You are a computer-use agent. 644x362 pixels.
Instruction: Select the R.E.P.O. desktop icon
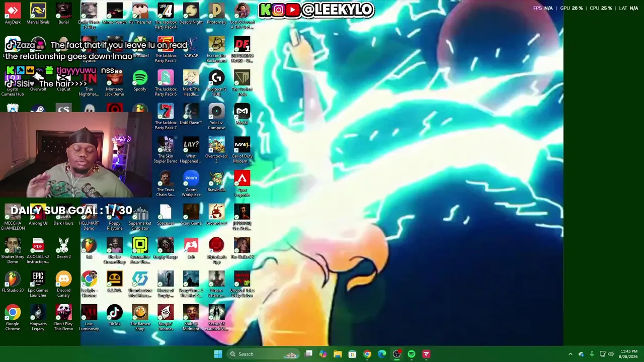114,283
